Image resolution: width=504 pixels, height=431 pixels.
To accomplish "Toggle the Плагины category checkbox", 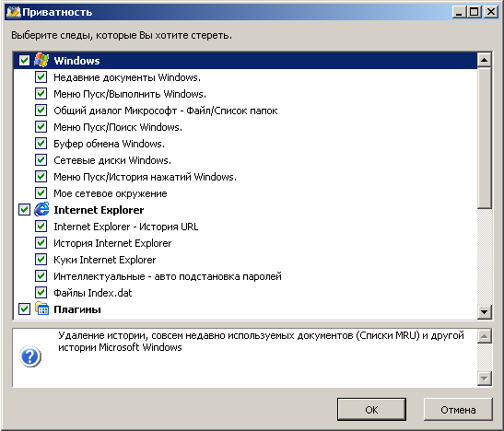I will [x=25, y=309].
